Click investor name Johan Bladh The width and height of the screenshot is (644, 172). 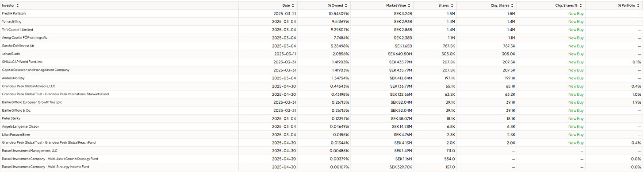pyautogui.click(x=11, y=54)
